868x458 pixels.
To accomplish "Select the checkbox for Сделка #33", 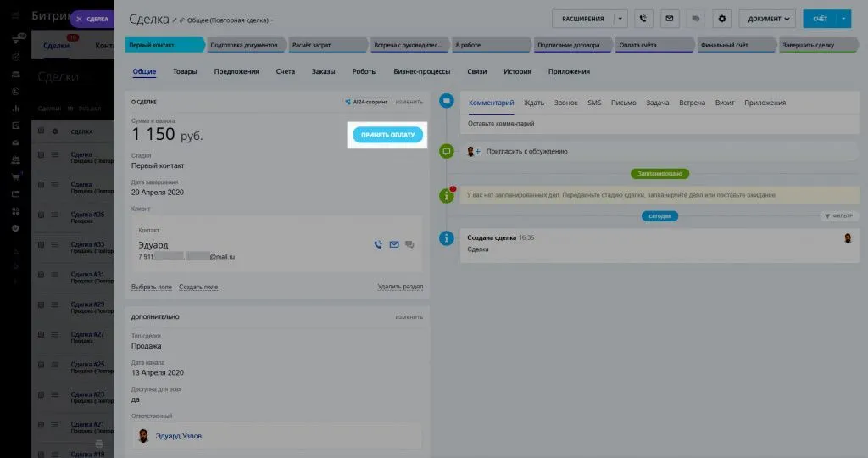I will (41, 244).
